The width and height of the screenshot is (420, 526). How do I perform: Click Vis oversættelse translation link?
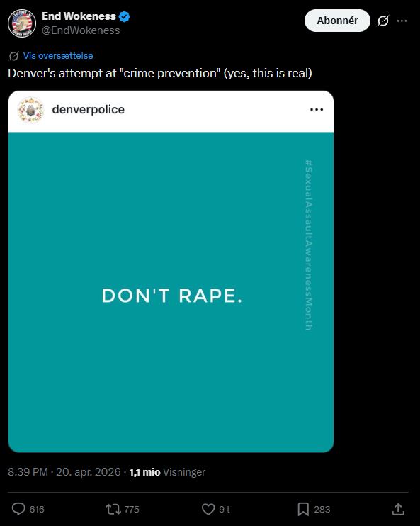[58, 56]
